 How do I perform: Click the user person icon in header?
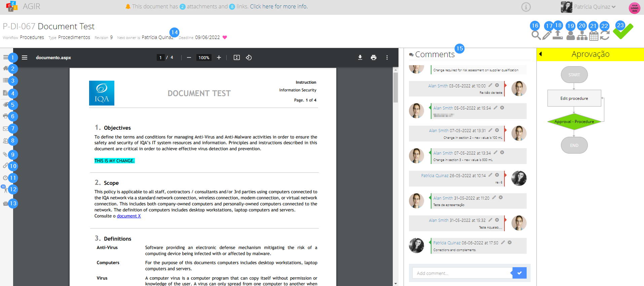(x=571, y=36)
